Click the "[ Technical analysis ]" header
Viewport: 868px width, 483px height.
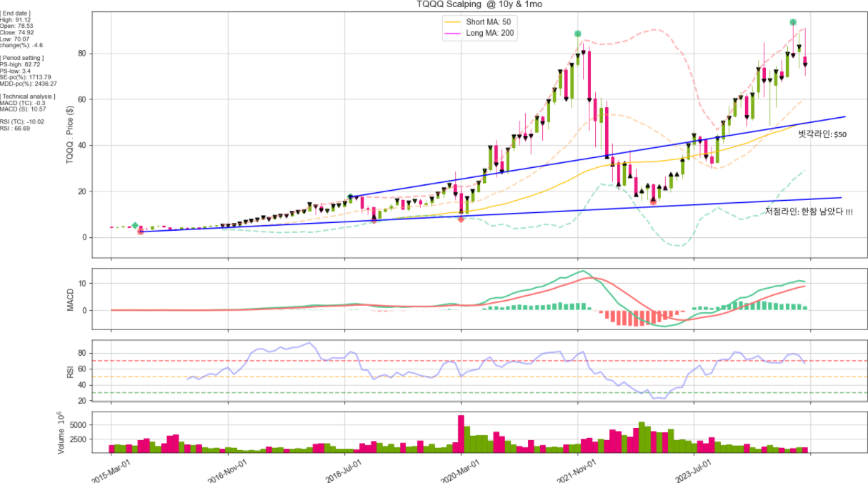[28, 96]
